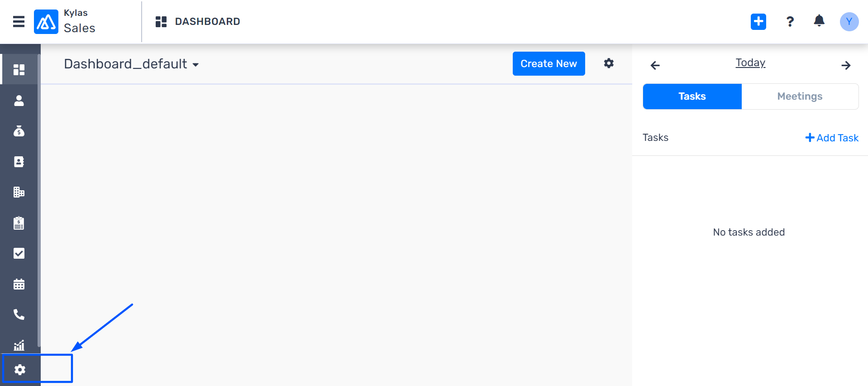The image size is (868, 386).
Task: Click the Create New button
Action: click(548, 63)
